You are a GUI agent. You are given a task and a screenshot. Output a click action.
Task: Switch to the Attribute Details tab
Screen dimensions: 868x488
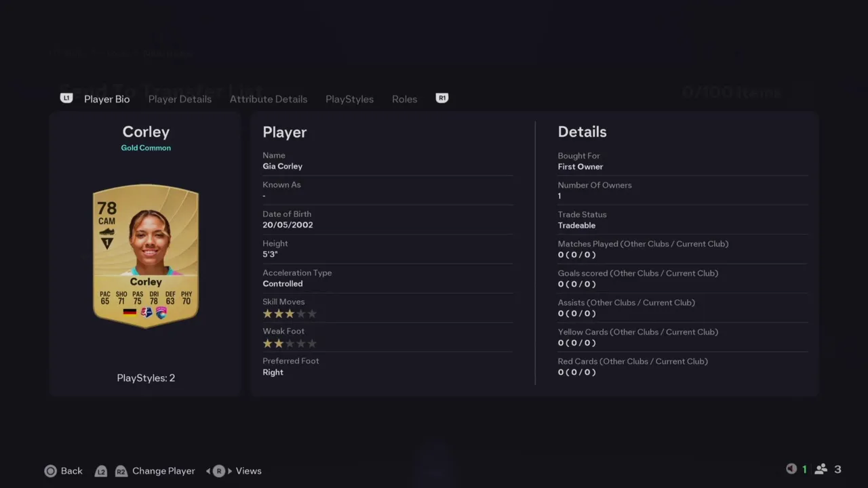click(269, 99)
